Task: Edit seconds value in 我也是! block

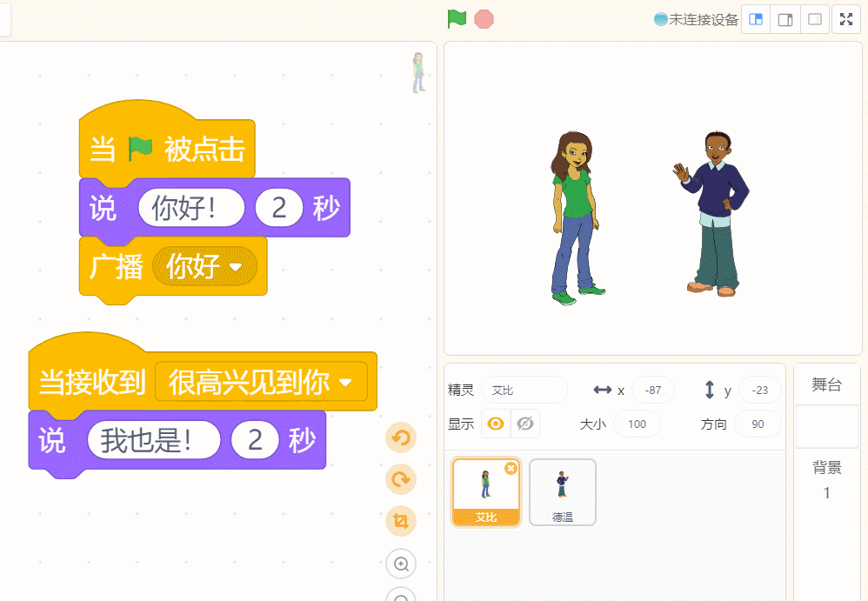Action: 255,440
